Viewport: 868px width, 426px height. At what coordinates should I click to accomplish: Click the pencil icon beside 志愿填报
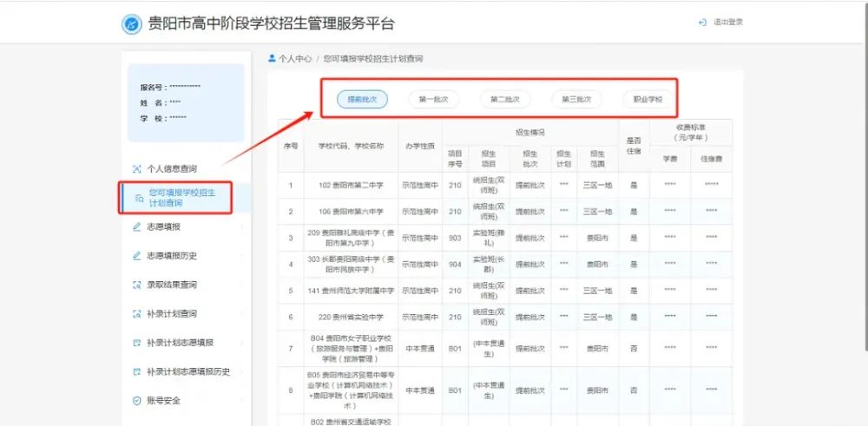[136, 227]
